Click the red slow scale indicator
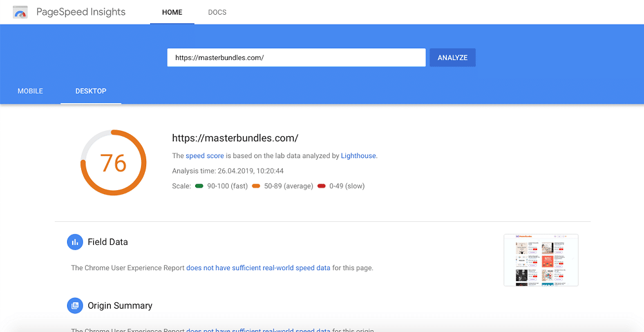This screenshot has width=644, height=332. [x=321, y=186]
